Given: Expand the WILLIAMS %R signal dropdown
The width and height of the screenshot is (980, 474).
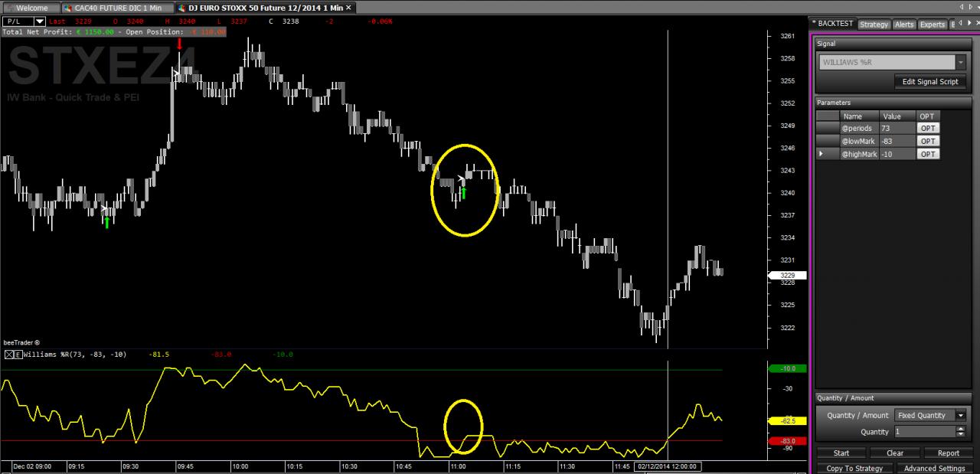Looking at the screenshot, I should [x=961, y=63].
